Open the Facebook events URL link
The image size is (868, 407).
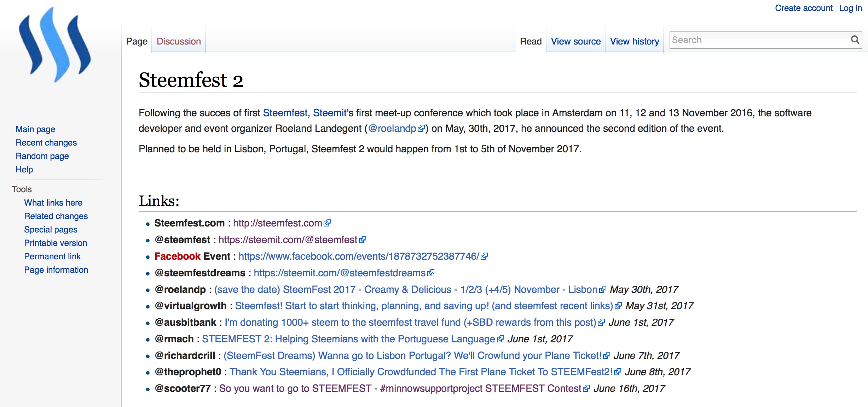pos(359,256)
